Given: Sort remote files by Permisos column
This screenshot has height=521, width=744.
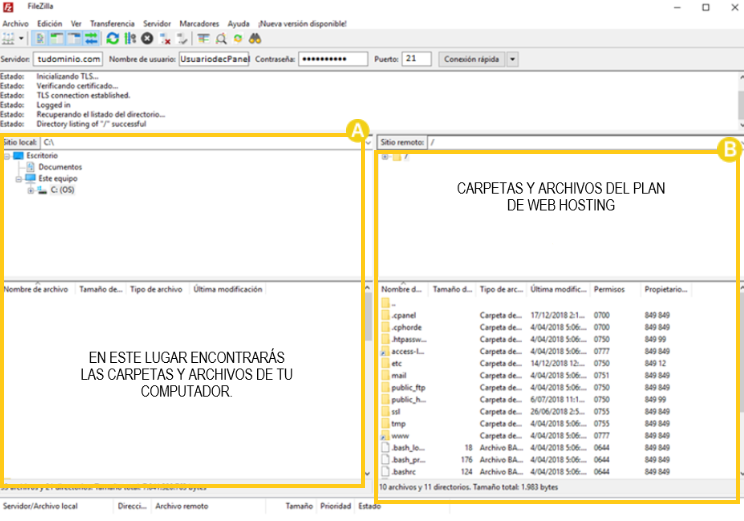Looking at the screenshot, I should point(614,289).
